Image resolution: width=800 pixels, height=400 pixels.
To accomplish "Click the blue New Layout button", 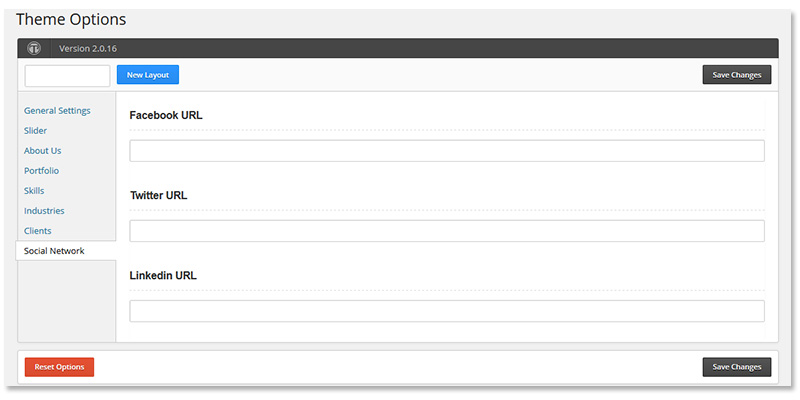I will pyautogui.click(x=148, y=75).
